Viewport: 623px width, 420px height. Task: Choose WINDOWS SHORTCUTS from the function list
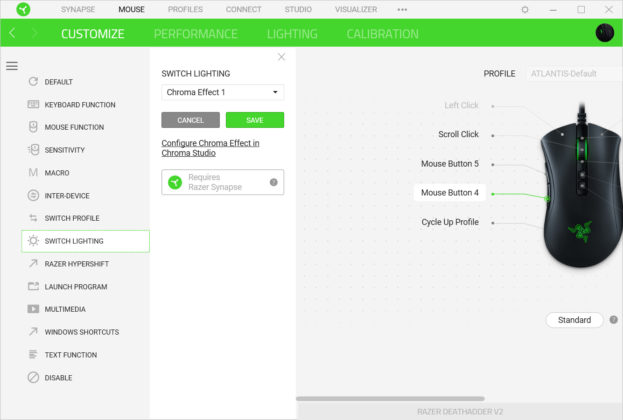click(85, 332)
